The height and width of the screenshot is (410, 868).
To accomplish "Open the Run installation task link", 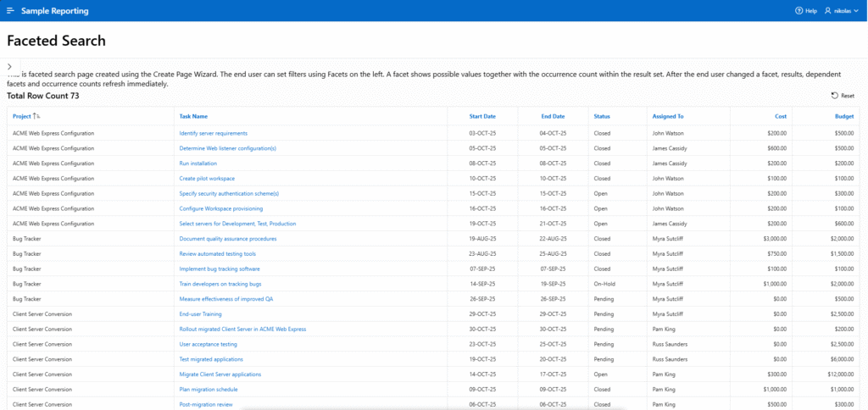I will click(x=198, y=163).
